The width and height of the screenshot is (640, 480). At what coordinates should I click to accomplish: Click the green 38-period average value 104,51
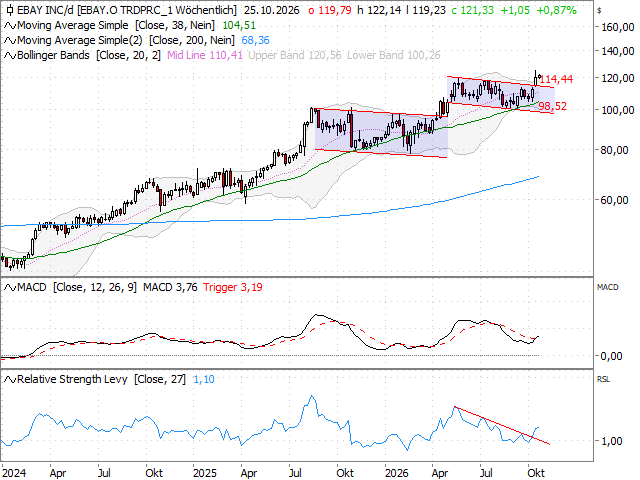(239, 26)
